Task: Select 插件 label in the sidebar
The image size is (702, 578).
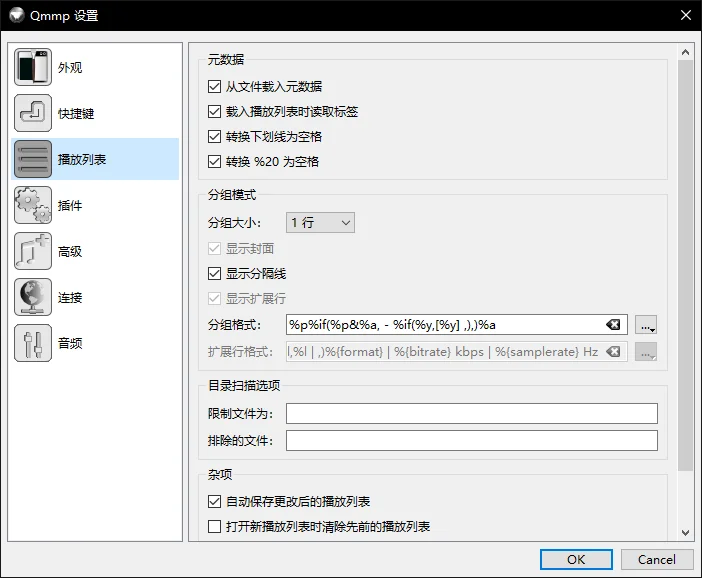Action: [x=70, y=206]
